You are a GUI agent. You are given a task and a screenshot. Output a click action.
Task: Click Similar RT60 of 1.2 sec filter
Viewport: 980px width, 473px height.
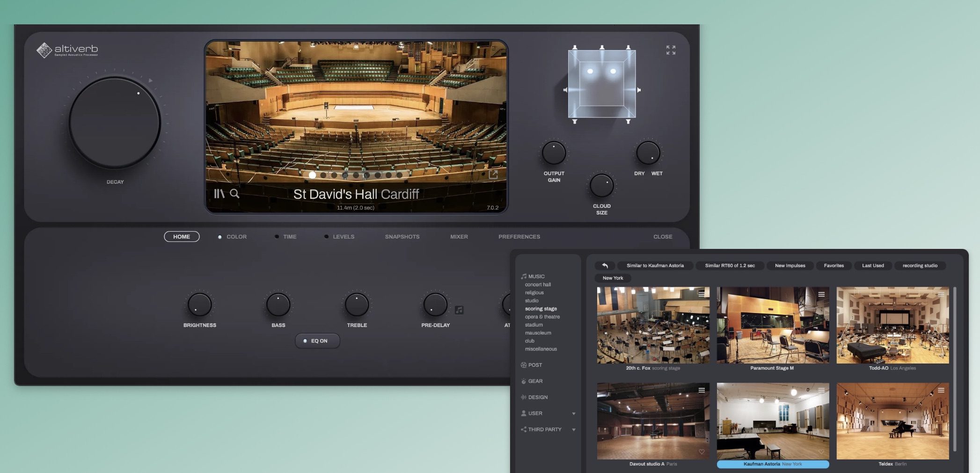730,265
